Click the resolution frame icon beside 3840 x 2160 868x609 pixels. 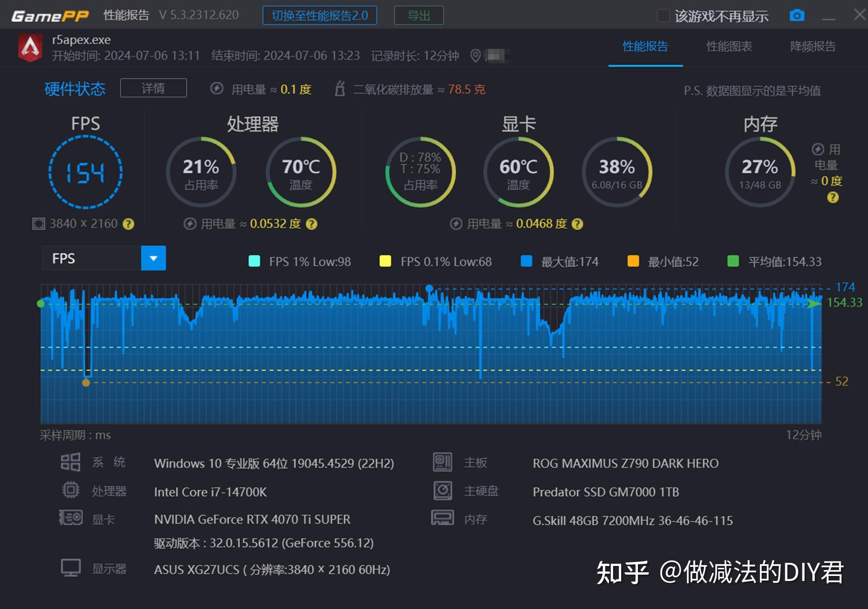tap(38, 224)
